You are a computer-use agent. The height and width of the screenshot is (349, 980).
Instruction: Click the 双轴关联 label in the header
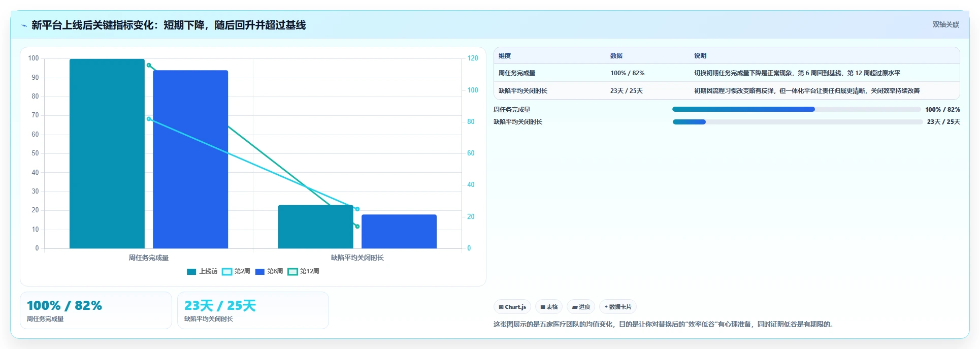(945, 24)
